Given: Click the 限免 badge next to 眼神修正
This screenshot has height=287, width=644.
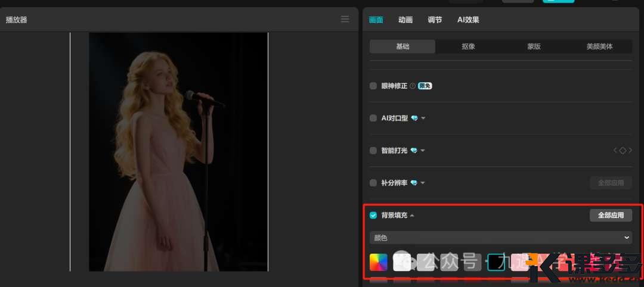Looking at the screenshot, I should click(x=425, y=86).
